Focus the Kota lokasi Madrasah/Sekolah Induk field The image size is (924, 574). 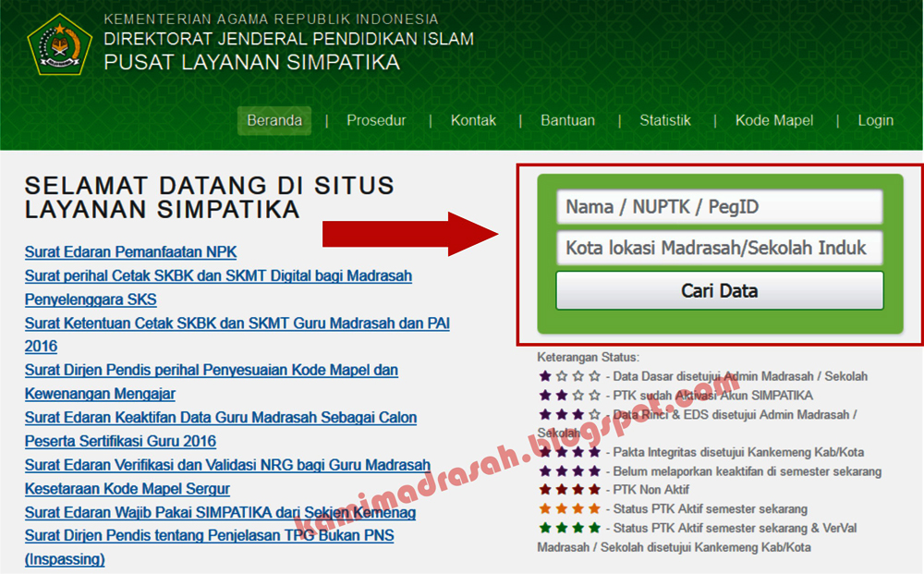click(x=720, y=248)
